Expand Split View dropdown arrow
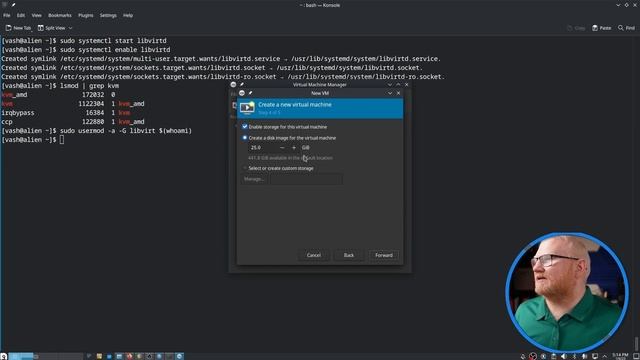Viewport: 640px width, 360px height. (70, 28)
